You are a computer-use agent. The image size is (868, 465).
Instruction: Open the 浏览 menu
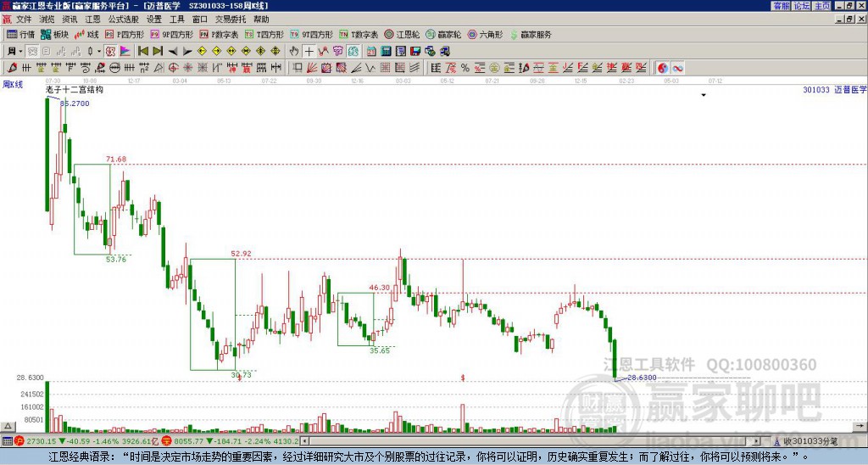coord(47,20)
